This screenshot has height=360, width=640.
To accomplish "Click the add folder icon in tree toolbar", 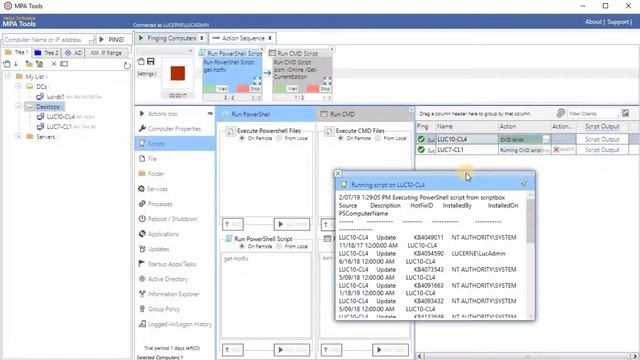I will coord(29,64).
